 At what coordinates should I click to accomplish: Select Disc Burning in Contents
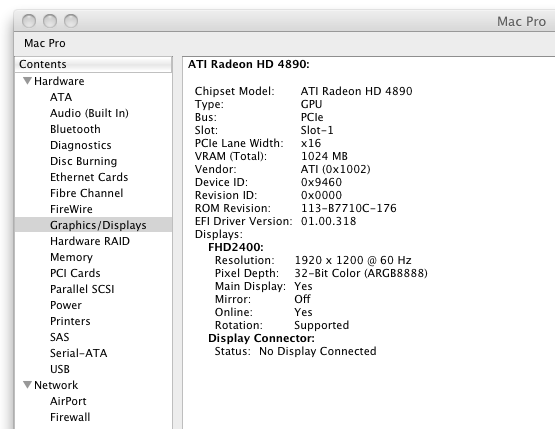pos(84,161)
